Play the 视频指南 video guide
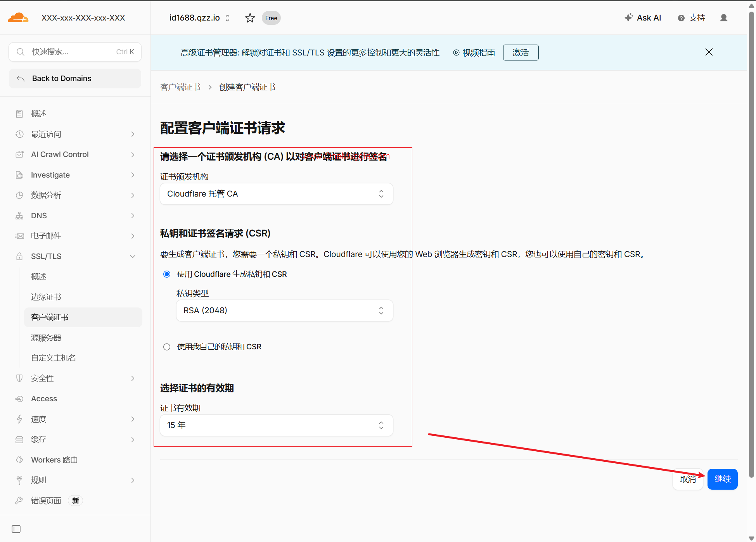 point(474,53)
